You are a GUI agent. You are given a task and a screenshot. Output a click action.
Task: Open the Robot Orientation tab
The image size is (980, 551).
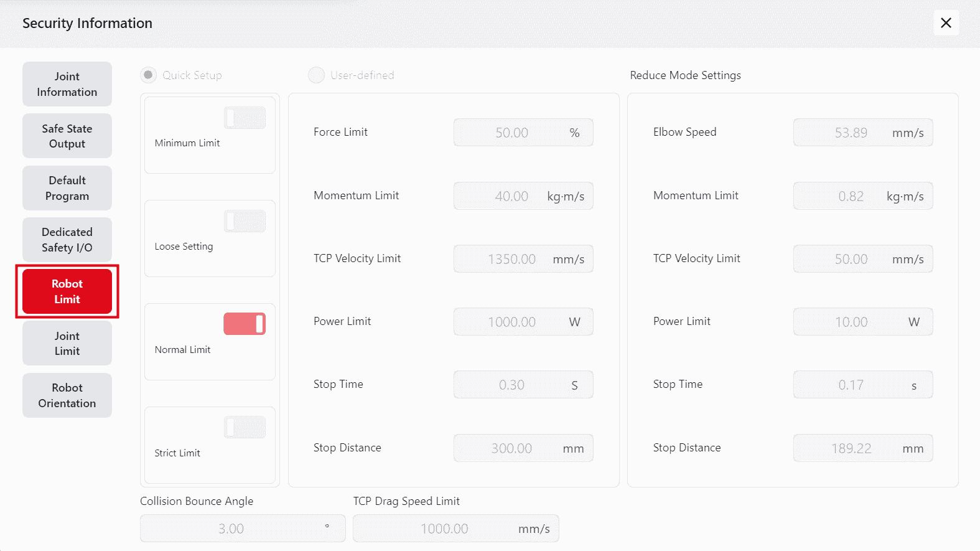(67, 395)
